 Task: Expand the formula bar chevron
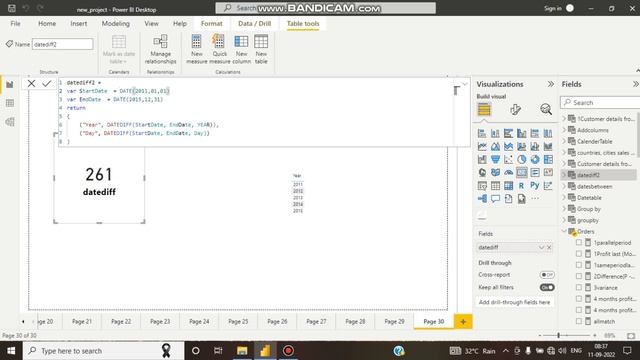click(x=464, y=84)
